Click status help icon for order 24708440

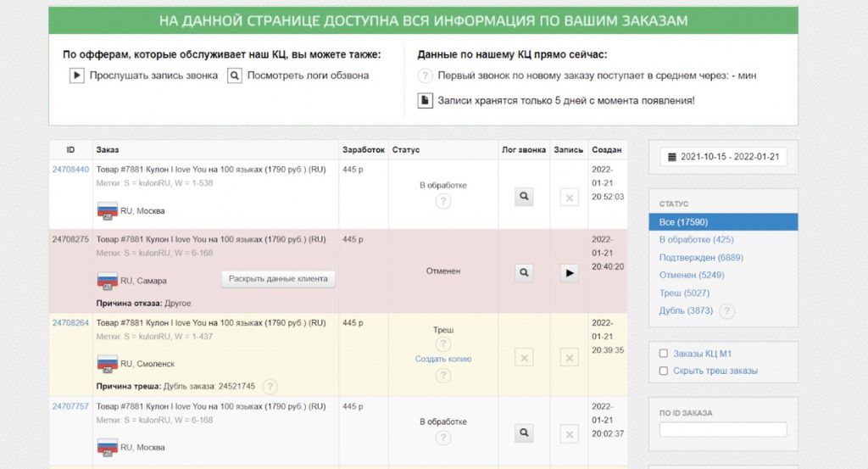click(442, 202)
